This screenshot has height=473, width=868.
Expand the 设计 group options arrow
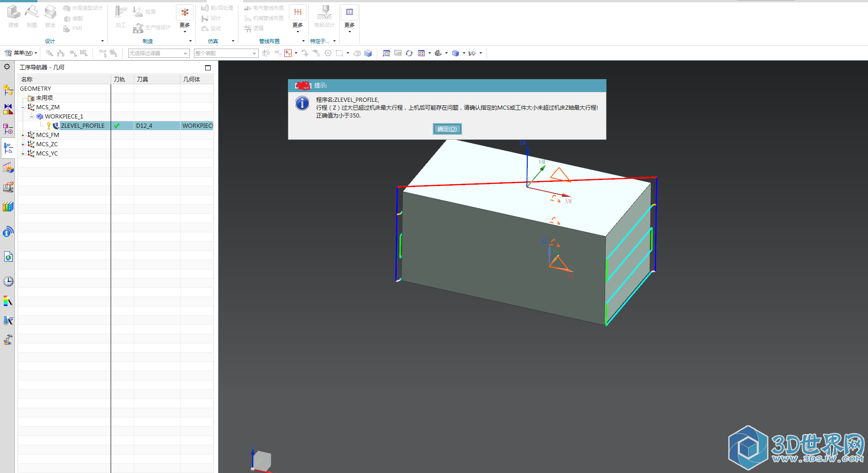[102, 41]
